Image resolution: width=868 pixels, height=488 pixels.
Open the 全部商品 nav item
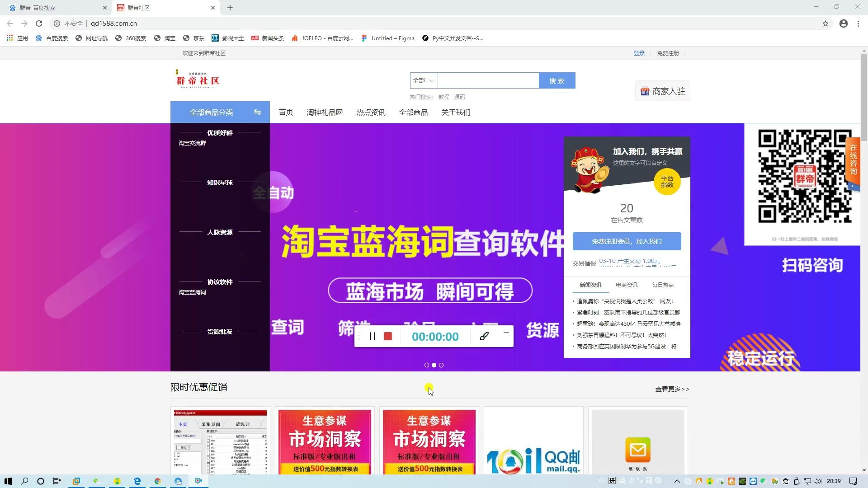click(413, 112)
